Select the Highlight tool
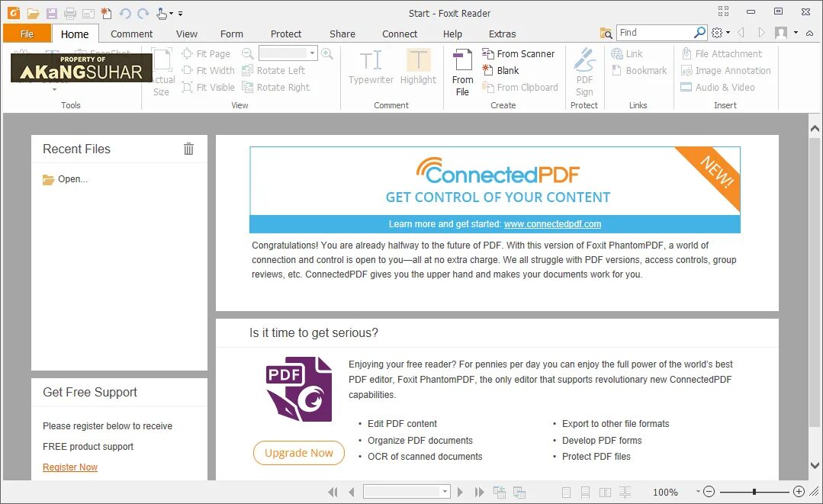823x504 pixels. (x=418, y=66)
